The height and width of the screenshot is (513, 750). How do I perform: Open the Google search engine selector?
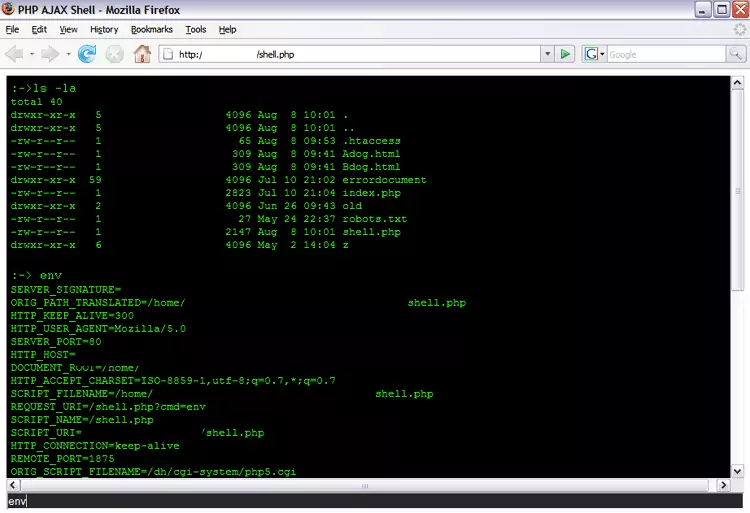pyautogui.click(x=594, y=54)
